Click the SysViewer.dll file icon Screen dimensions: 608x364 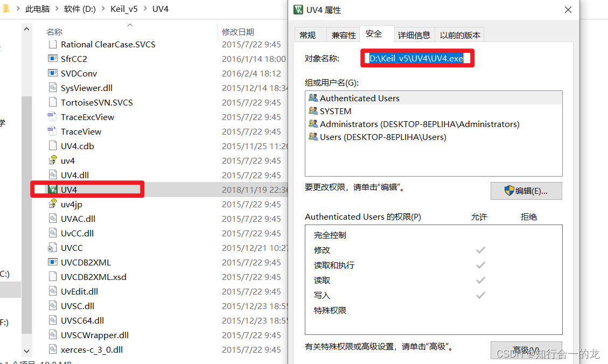(x=53, y=88)
